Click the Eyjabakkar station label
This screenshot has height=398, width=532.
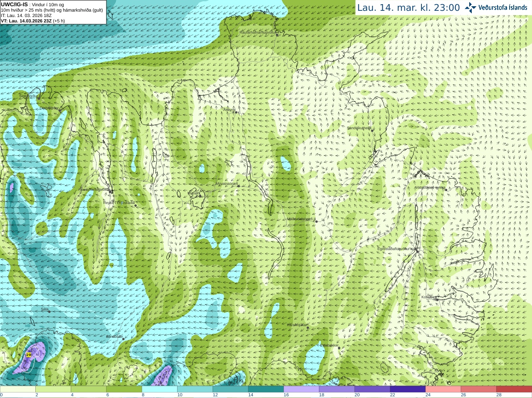(x=329, y=345)
